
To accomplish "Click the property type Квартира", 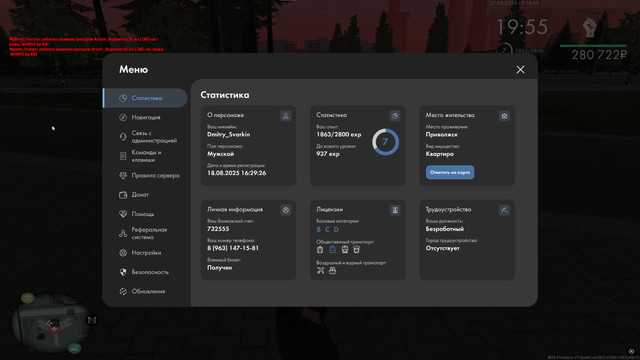I will click(440, 154).
